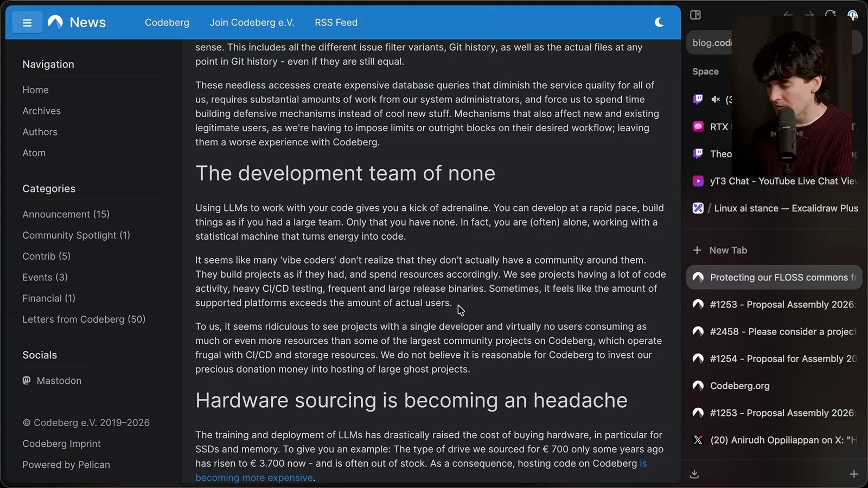Open Letters from Codeberg (50) category
Viewport: 868px width, 488px height.
point(84,319)
